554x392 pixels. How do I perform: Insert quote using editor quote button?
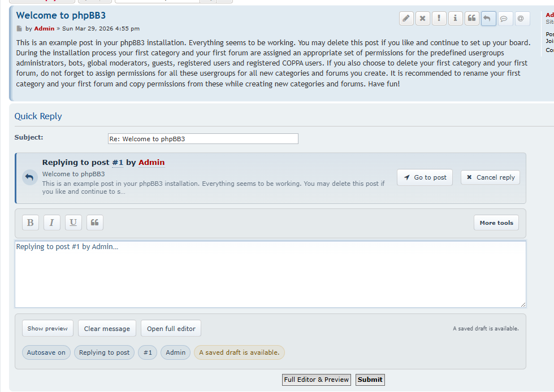click(x=94, y=223)
